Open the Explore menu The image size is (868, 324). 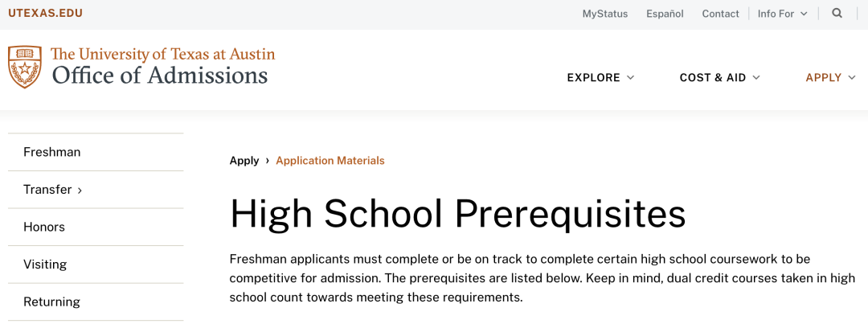[600, 77]
